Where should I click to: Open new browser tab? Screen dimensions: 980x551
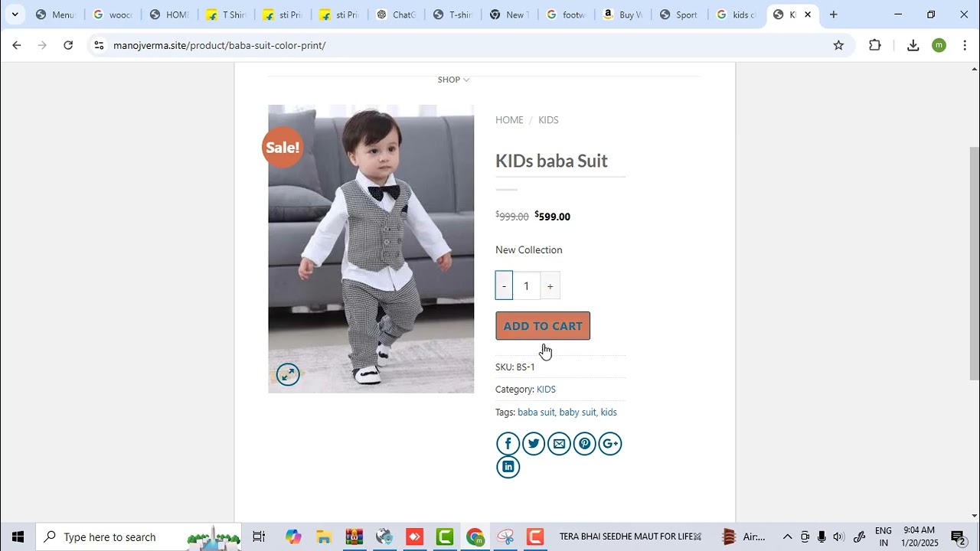(x=833, y=15)
